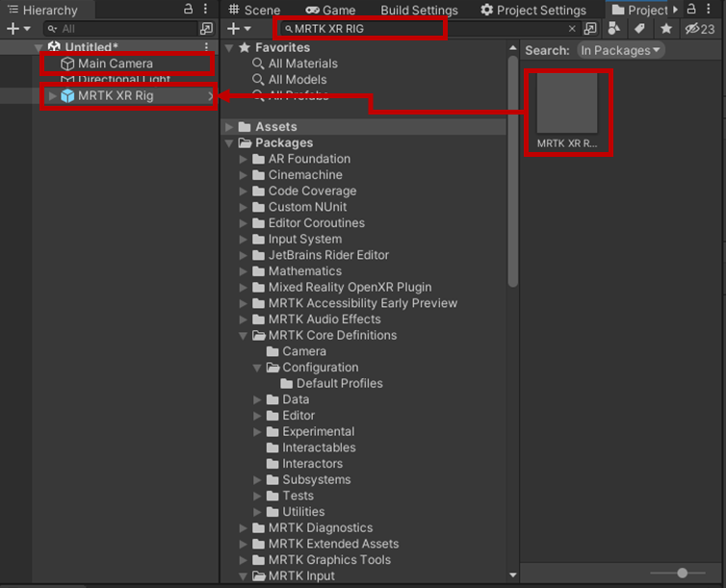Open the 'In Packages' search scope dropdown

tap(620, 50)
